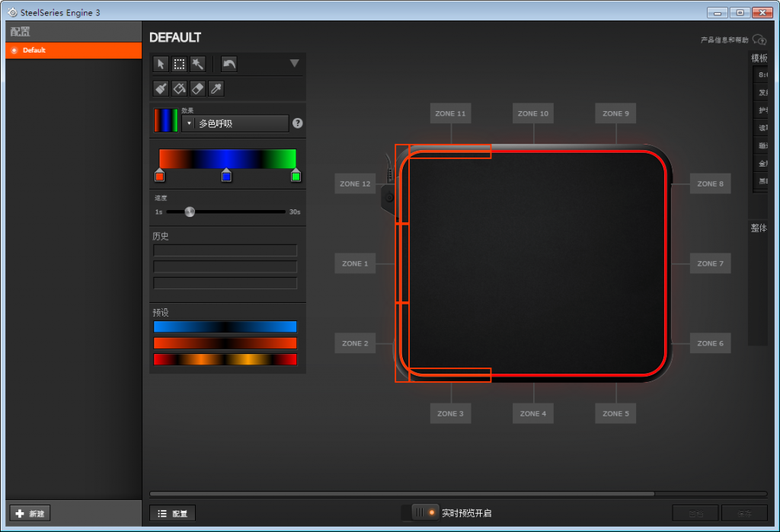The width and height of the screenshot is (780, 532).
Task: Select ZONE 4 label
Action: coord(533,414)
